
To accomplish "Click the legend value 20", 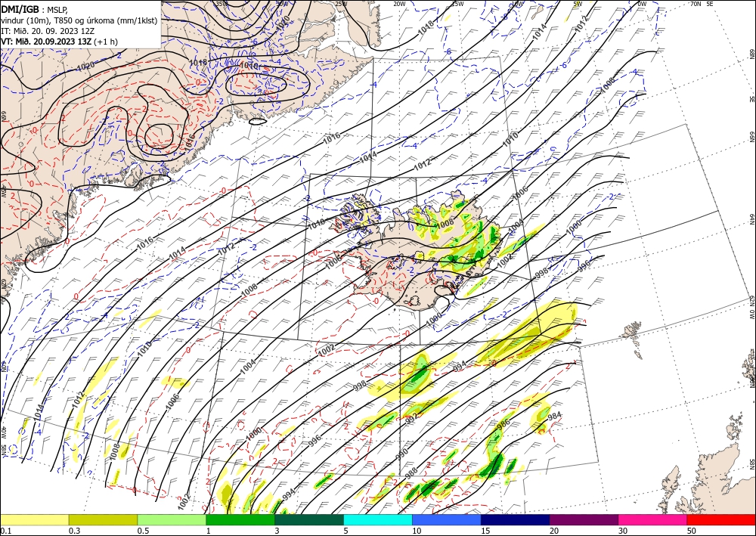I will click(554, 531).
